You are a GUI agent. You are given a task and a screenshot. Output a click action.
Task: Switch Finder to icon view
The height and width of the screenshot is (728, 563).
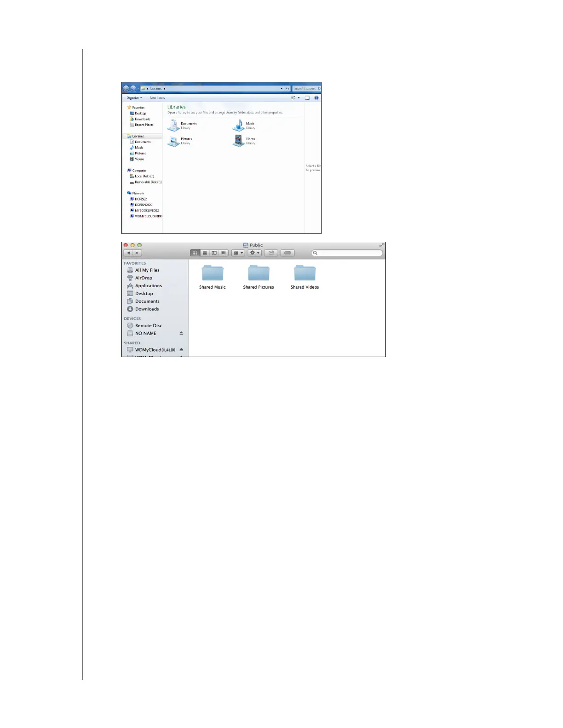pyautogui.click(x=195, y=253)
